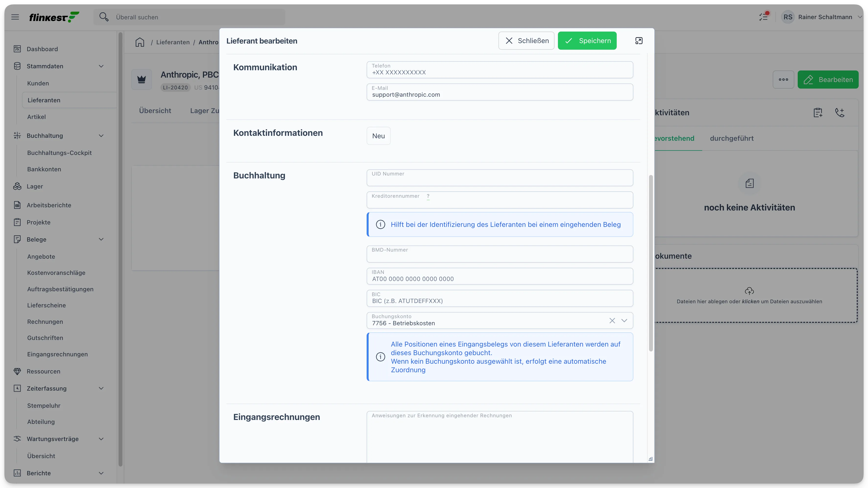
Task: Save the supplier with Speichern
Action: pyautogui.click(x=587, y=41)
